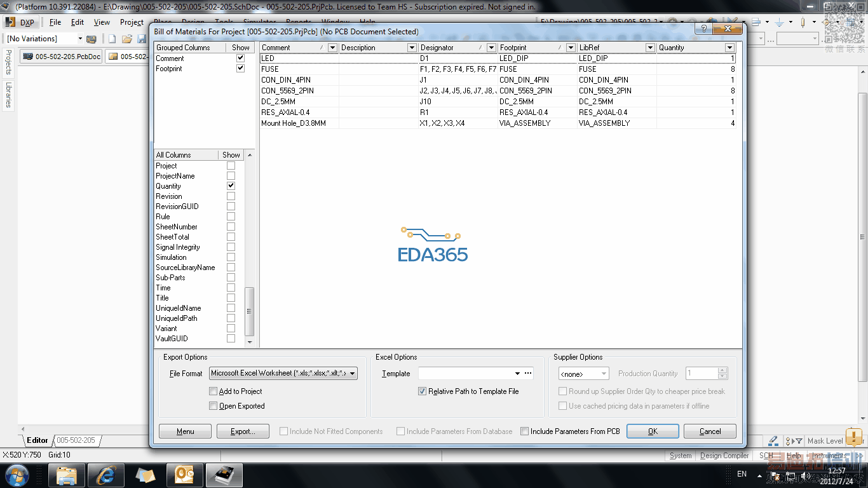This screenshot has width=868, height=488.
Task: Open Windows Explorer from the taskbar
Action: pyautogui.click(x=66, y=475)
